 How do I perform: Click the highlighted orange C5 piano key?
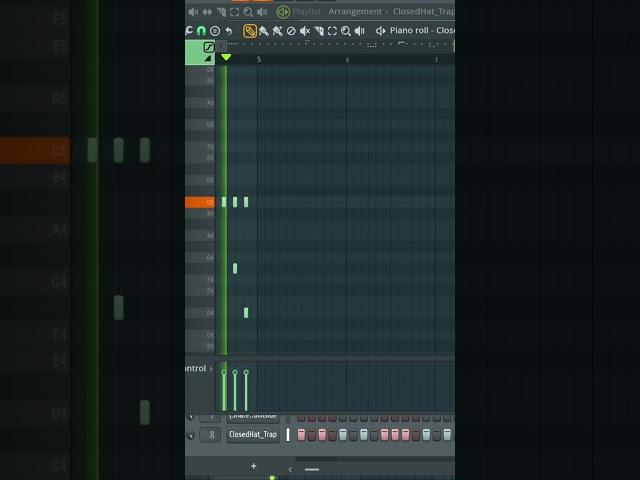tap(200, 202)
